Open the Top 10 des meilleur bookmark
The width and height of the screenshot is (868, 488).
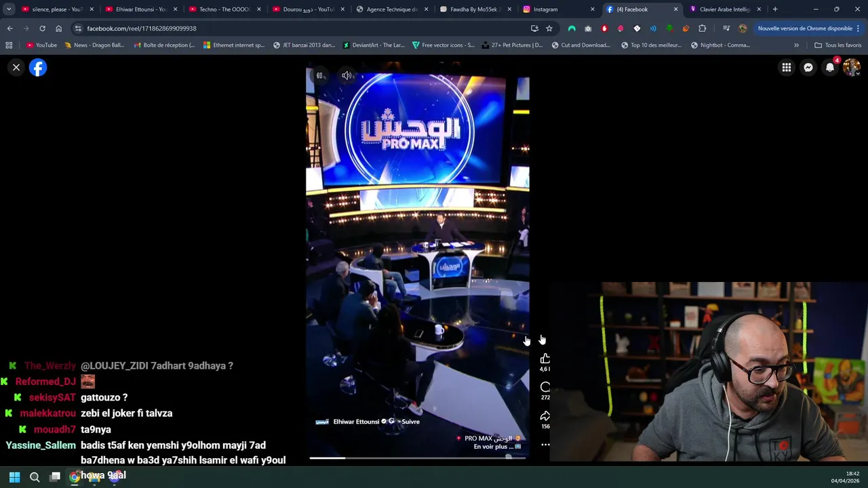[x=651, y=45]
